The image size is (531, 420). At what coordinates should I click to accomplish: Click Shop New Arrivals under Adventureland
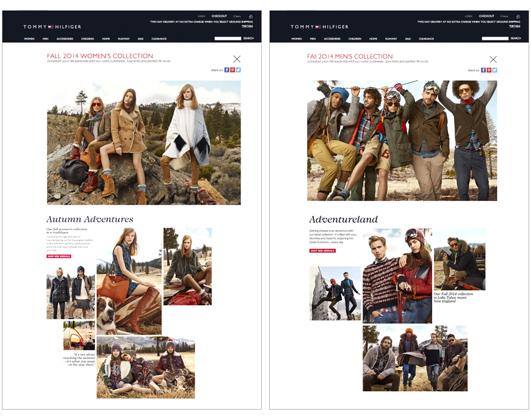pyautogui.click(x=322, y=251)
